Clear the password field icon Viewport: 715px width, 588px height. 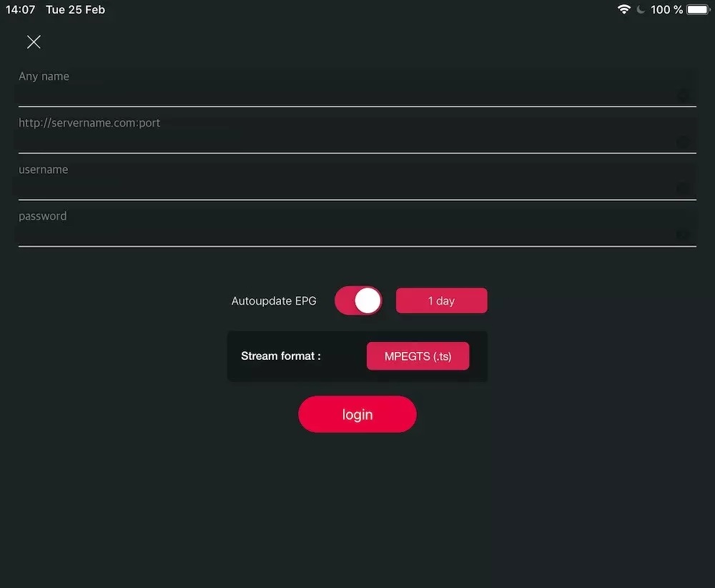(683, 235)
